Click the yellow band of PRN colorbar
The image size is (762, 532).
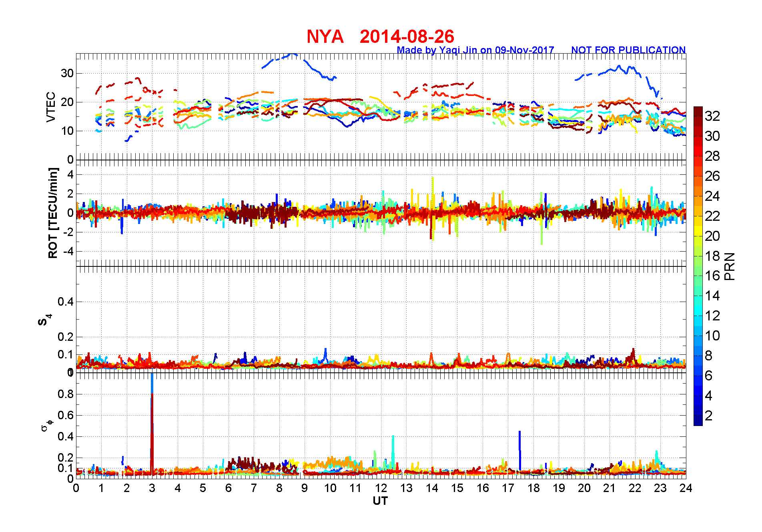pyautogui.click(x=698, y=231)
